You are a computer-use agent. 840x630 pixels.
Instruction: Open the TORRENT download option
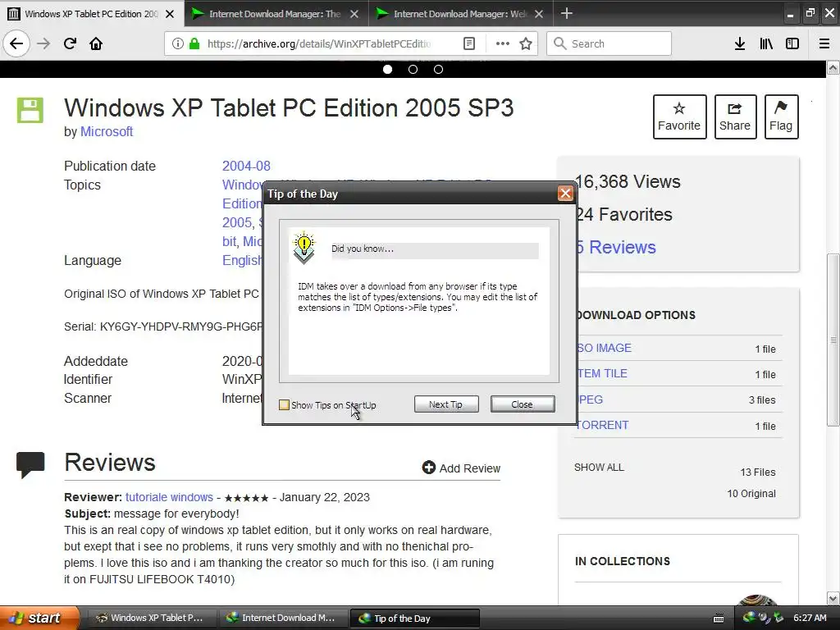[601, 425]
